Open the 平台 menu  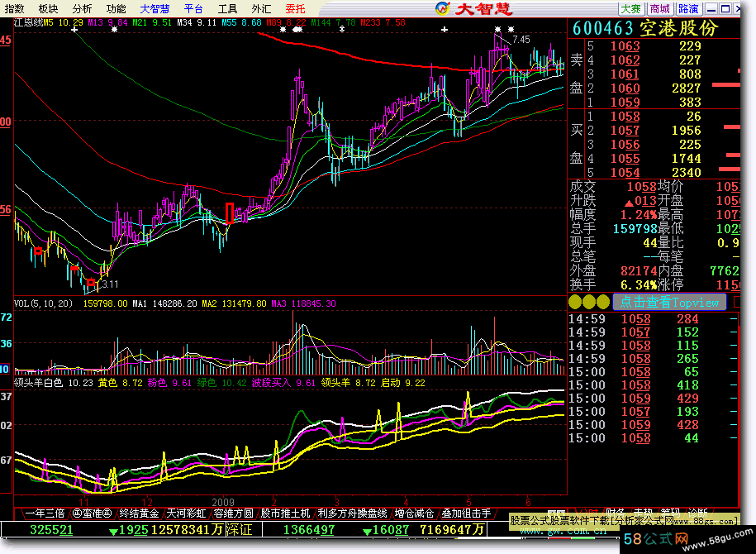tap(193, 9)
